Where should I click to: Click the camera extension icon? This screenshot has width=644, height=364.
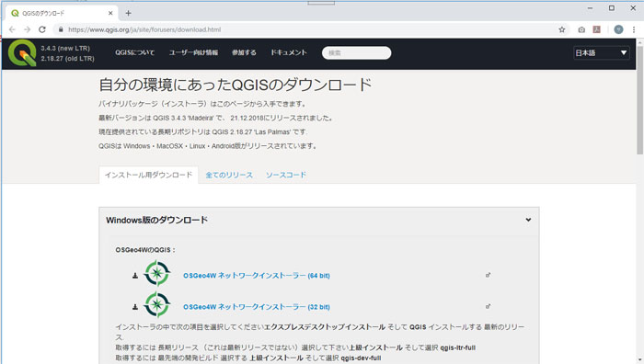point(581,29)
